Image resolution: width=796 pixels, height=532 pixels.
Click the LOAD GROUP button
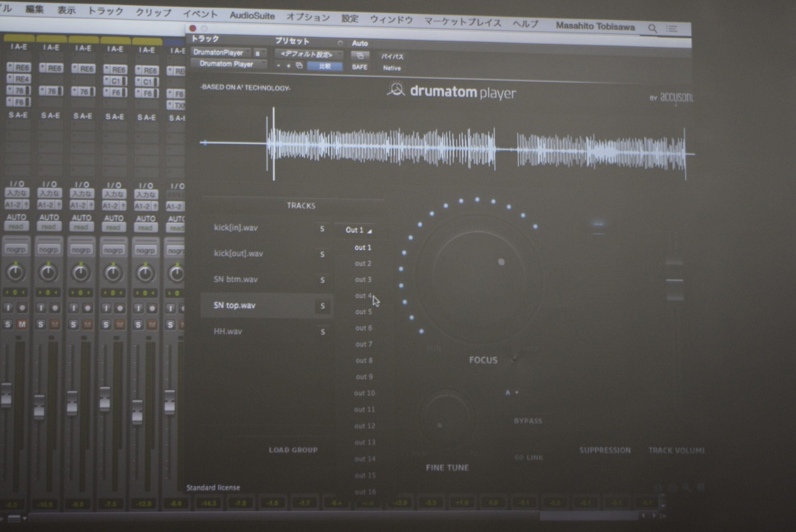pyautogui.click(x=293, y=450)
